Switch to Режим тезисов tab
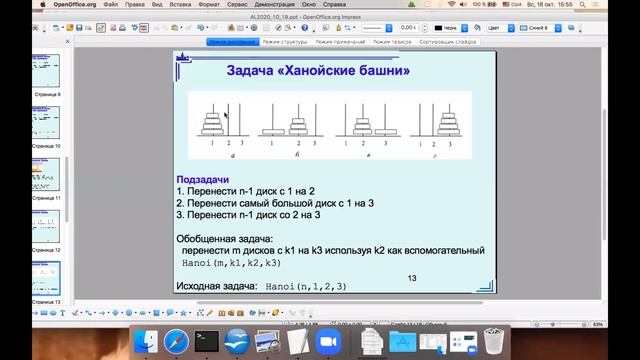This screenshot has width=640, height=360. coord(392,42)
